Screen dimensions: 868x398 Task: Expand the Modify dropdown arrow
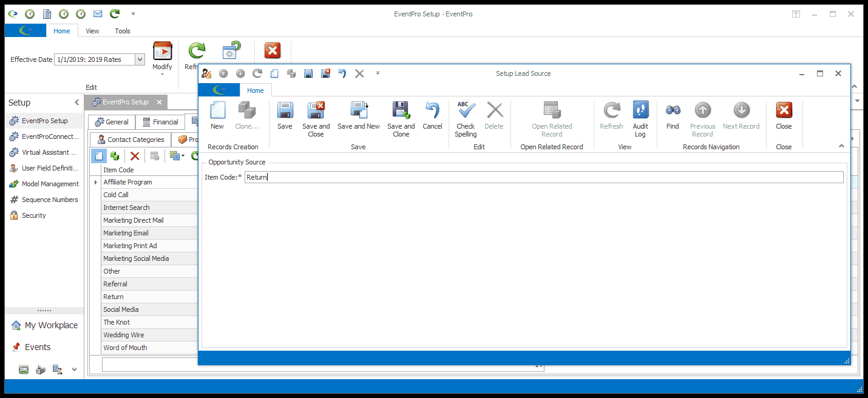162,75
